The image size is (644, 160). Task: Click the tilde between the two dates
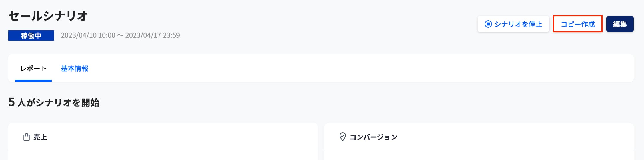tap(120, 35)
